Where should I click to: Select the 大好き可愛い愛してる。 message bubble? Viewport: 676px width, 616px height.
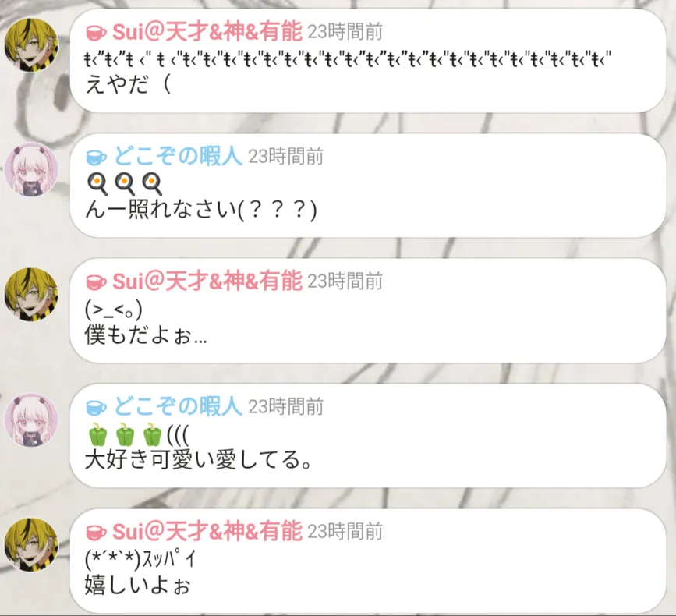click(x=368, y=435)
